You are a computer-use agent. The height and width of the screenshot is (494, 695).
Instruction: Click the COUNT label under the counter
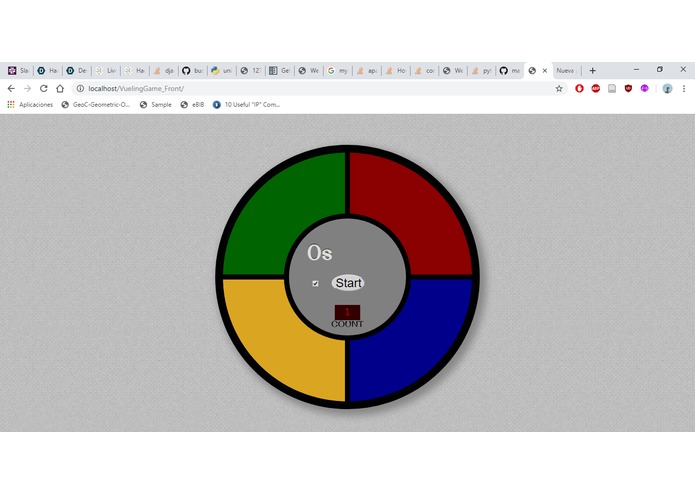click(347, 324)
